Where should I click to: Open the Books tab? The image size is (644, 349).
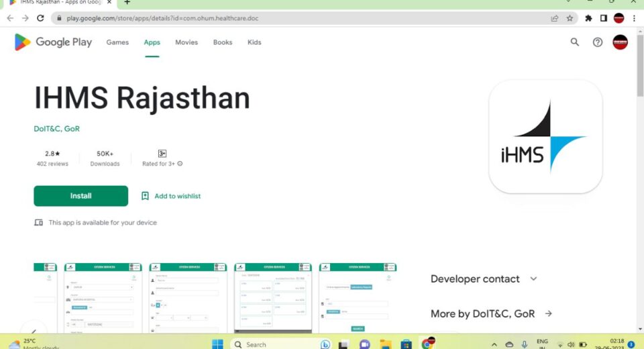tap(222, 42)
